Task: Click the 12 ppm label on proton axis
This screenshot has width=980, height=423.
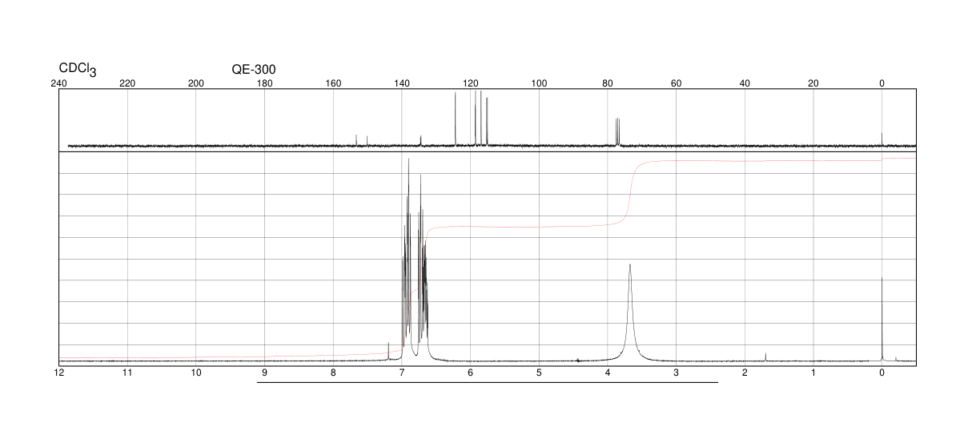Action: (x=58, y=373)
